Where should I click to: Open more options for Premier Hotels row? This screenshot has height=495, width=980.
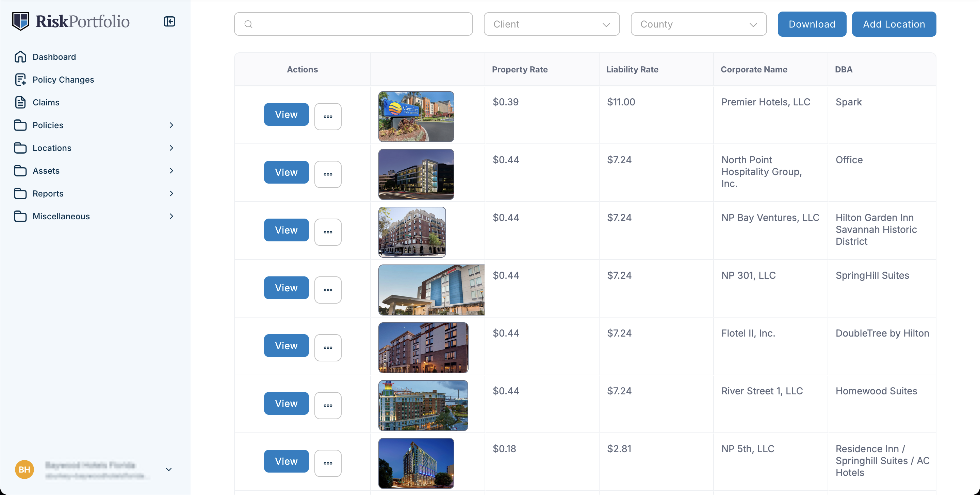pyautogui.click(x=328, y=116)
